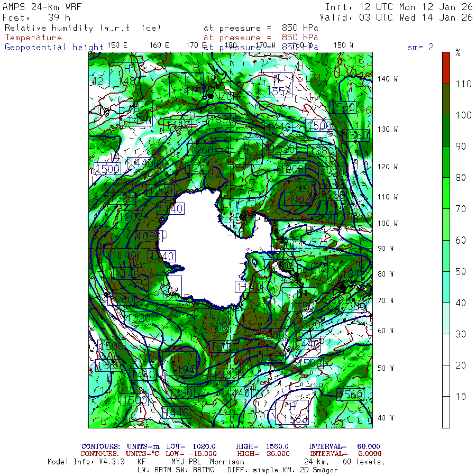Click the '100' color bar tick label
Image resolution: width=476 pixels, height=476 pixels.
pyautogui.click(x=463, y=115)
